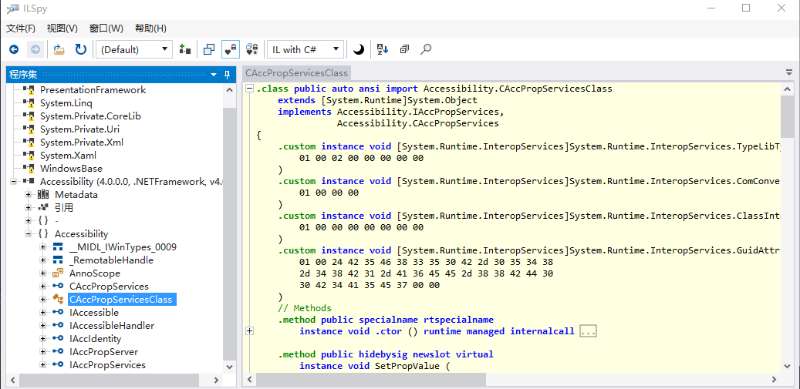Select IAccessibleHandler in the tree
The image size is (800, 389).
112,326
